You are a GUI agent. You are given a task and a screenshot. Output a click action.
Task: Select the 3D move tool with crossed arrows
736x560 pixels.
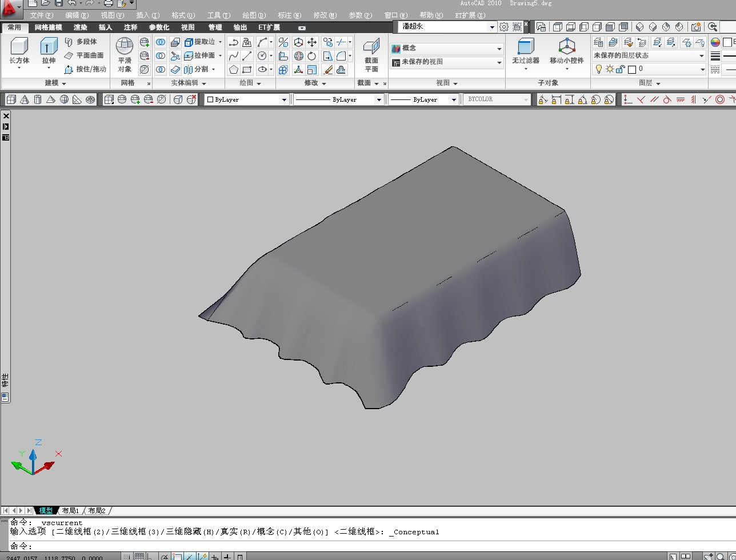[x=312, y=42]
